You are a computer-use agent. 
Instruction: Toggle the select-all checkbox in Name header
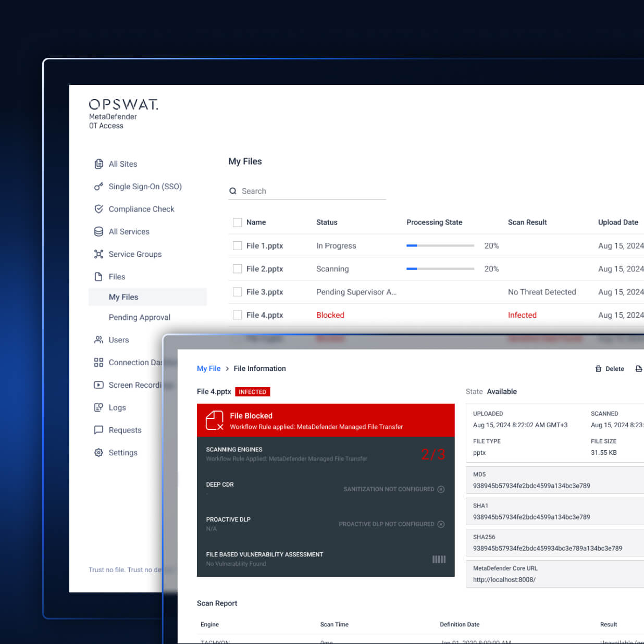pos(238,222)
